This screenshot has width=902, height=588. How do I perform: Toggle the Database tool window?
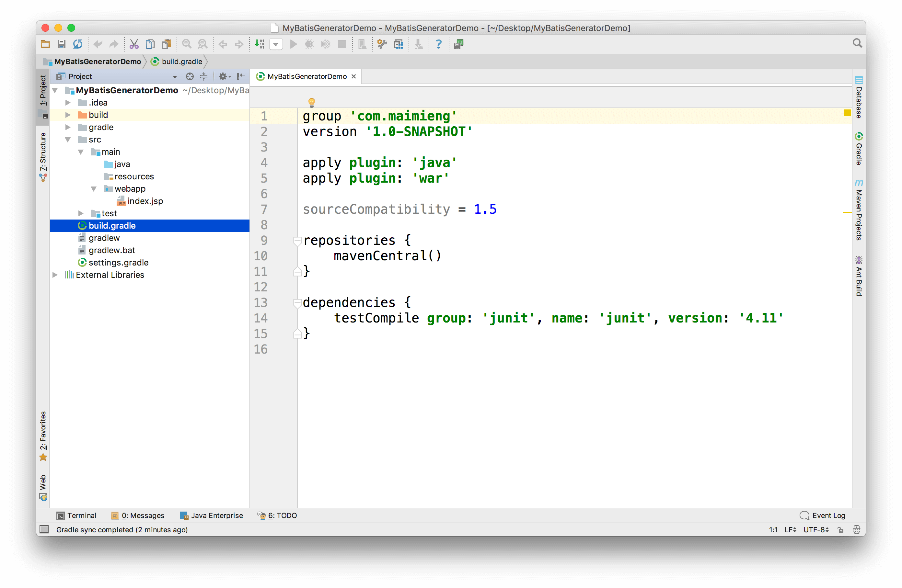click(859, 97)
